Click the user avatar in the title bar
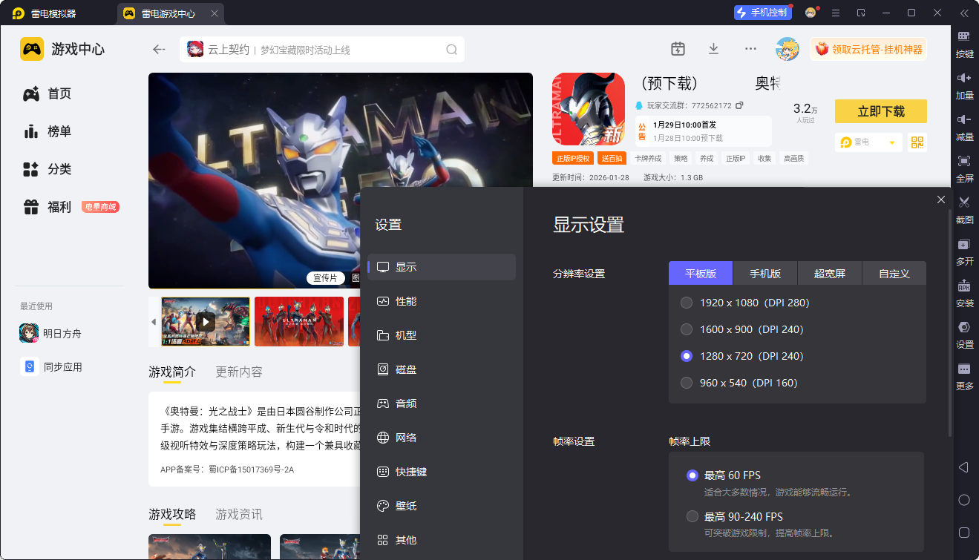This screenshot has height=560, width=979. (x=811, y=13)
